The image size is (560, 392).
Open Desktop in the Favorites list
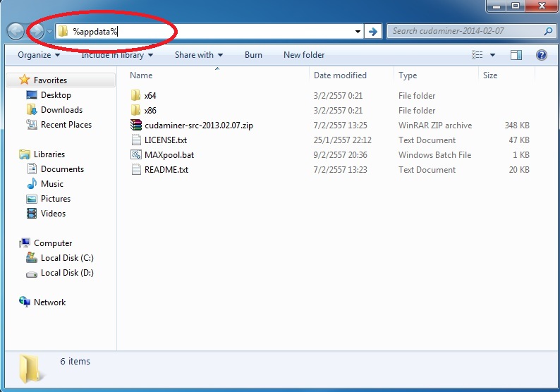[x=56, y=95]
